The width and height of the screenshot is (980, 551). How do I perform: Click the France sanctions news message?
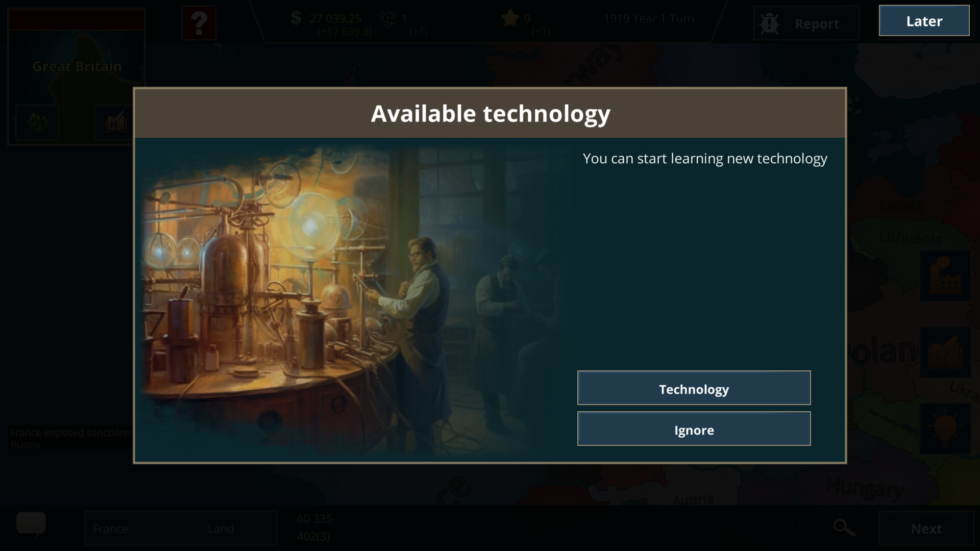click(70, 438)
